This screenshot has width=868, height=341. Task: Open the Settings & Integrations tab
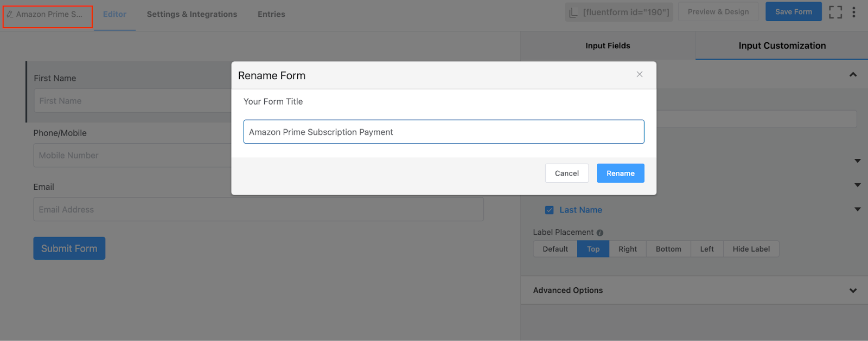click(x=192, y=14)
